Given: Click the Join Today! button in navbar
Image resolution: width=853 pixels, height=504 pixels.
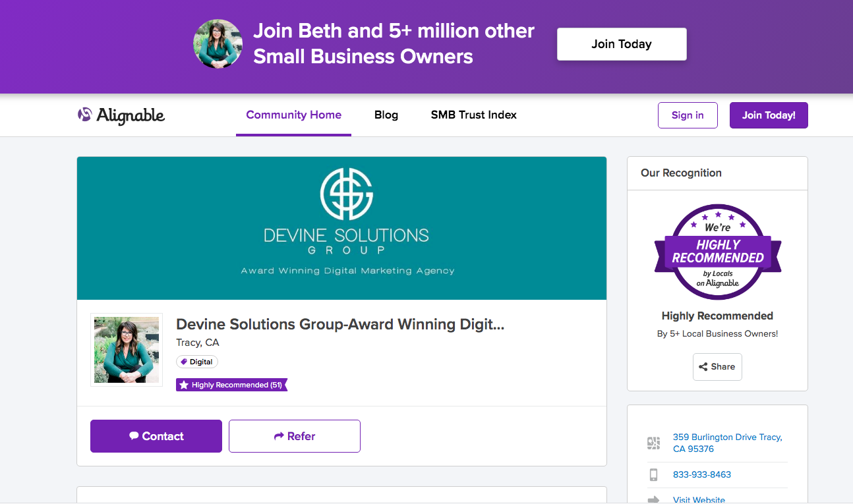Looking at the screenshot, I should tap(769, 115).
